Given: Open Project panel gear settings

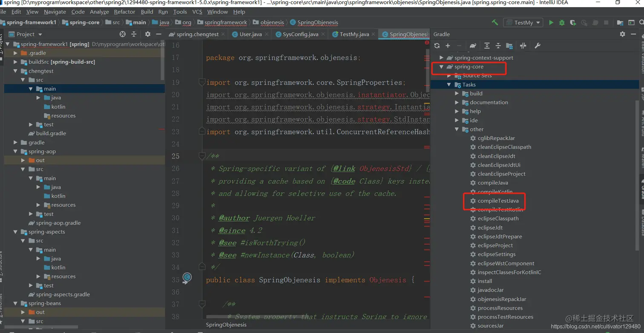Looking at the screenshot, I should 147,34.
